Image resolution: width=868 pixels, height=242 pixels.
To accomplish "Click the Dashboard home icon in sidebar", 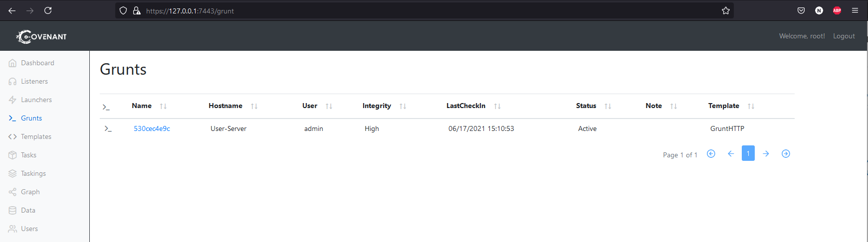I will pyautogui.click(x=12, y=63).
